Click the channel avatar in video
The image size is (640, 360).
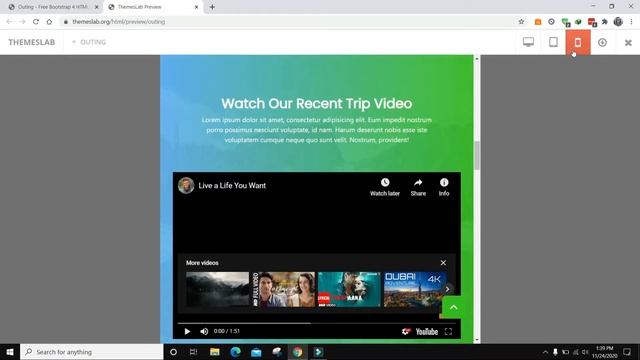pyautogui.click(x=186, y=185)
